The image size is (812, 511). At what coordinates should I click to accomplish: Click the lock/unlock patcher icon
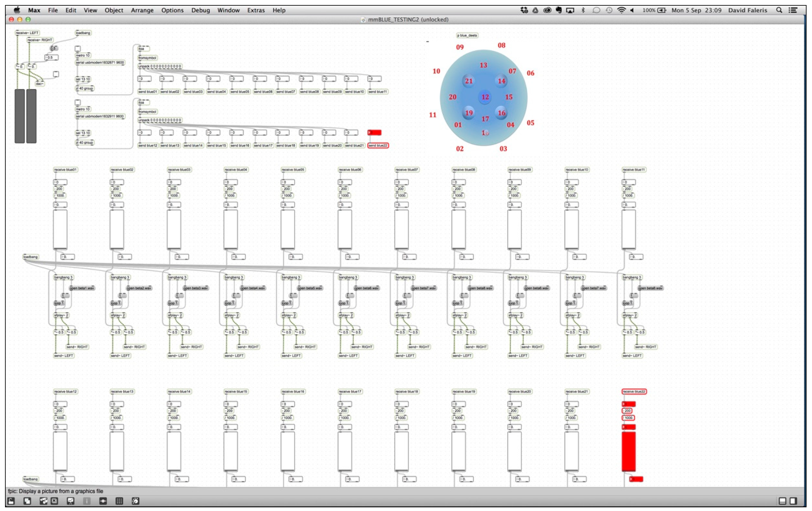11,501
